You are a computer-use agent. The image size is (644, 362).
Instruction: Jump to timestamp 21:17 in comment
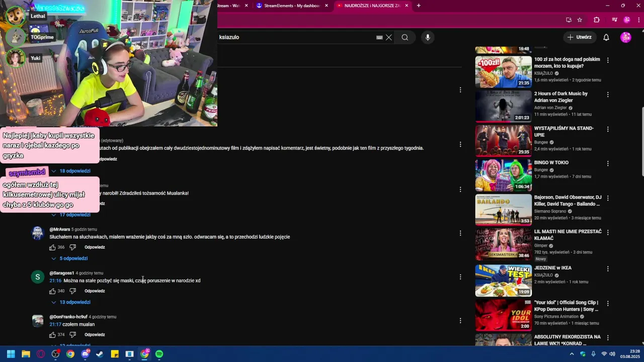(x=55, y=324)
